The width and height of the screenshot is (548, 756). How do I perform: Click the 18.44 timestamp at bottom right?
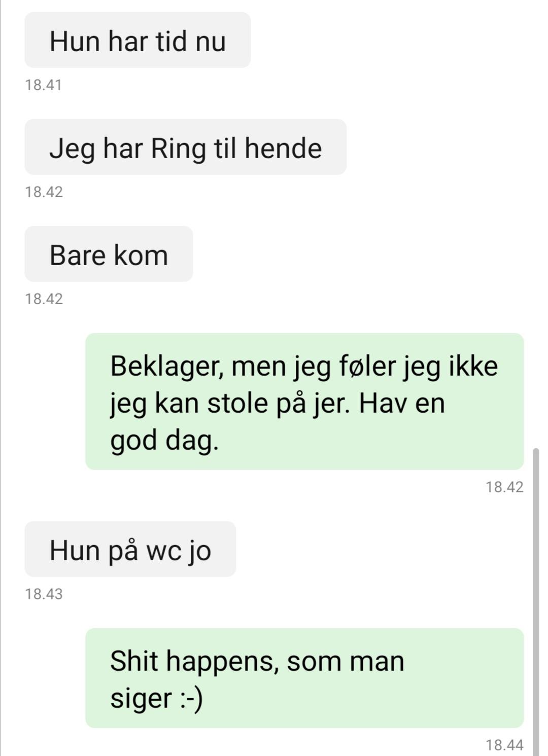pos(504,745)
